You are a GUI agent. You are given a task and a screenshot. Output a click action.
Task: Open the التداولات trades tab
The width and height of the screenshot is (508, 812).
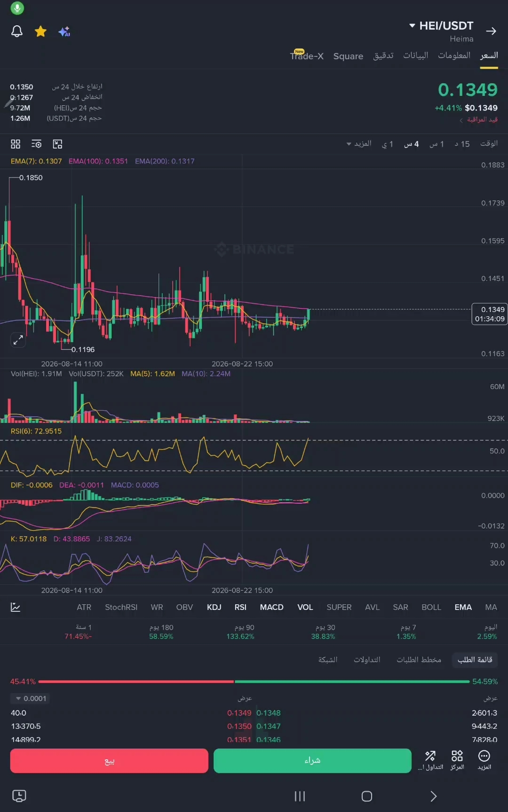click(367, 660)
